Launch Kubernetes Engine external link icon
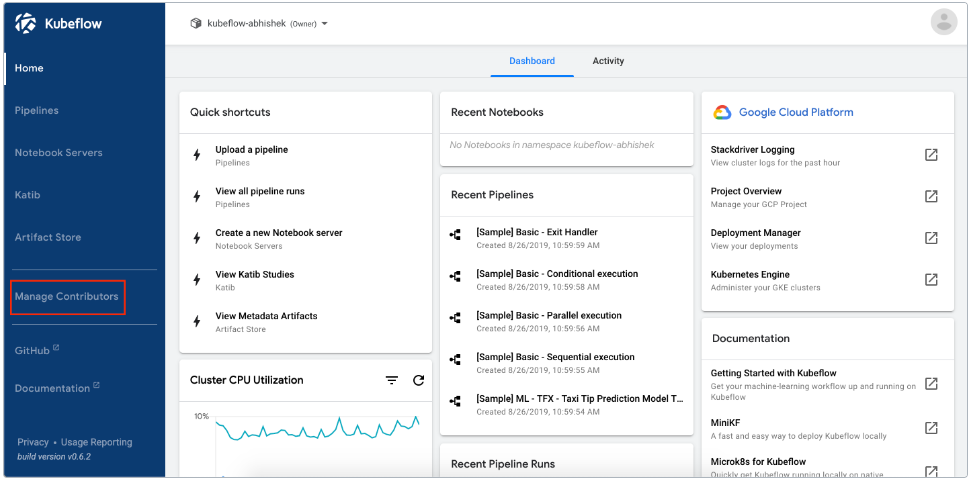The height and width of the screenshot is (481, 970). pos(930,280)
